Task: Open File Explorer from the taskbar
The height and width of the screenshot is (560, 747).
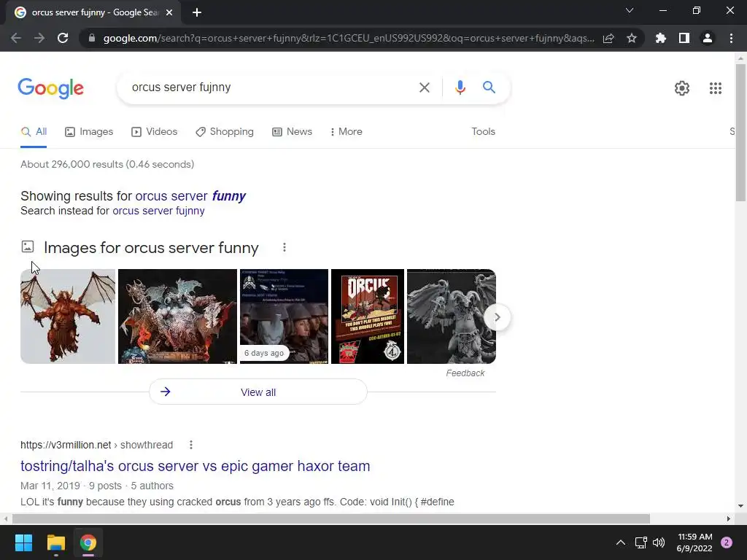Action: 55,542
